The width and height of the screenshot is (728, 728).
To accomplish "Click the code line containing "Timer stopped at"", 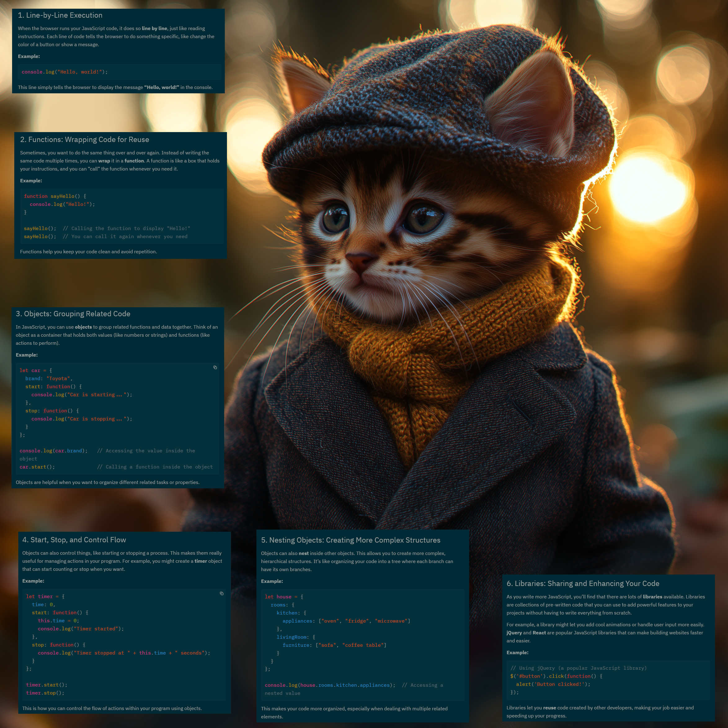I will click(124, 653).
